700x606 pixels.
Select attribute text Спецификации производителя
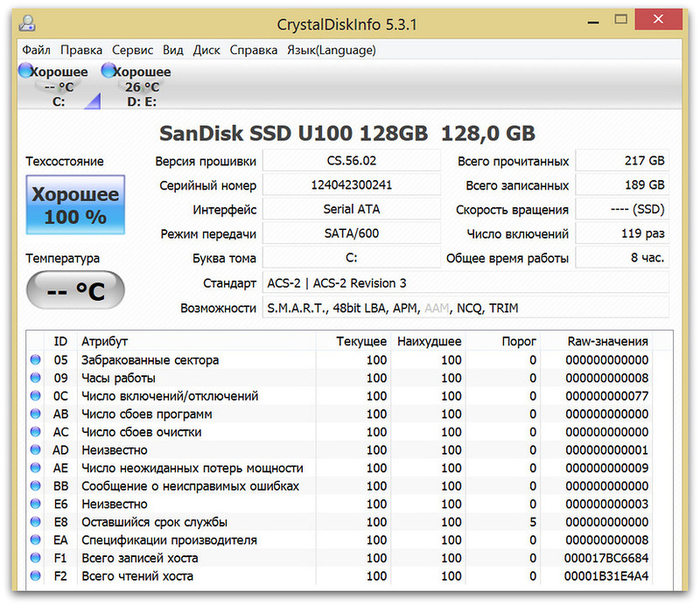[x=169, y=540]
